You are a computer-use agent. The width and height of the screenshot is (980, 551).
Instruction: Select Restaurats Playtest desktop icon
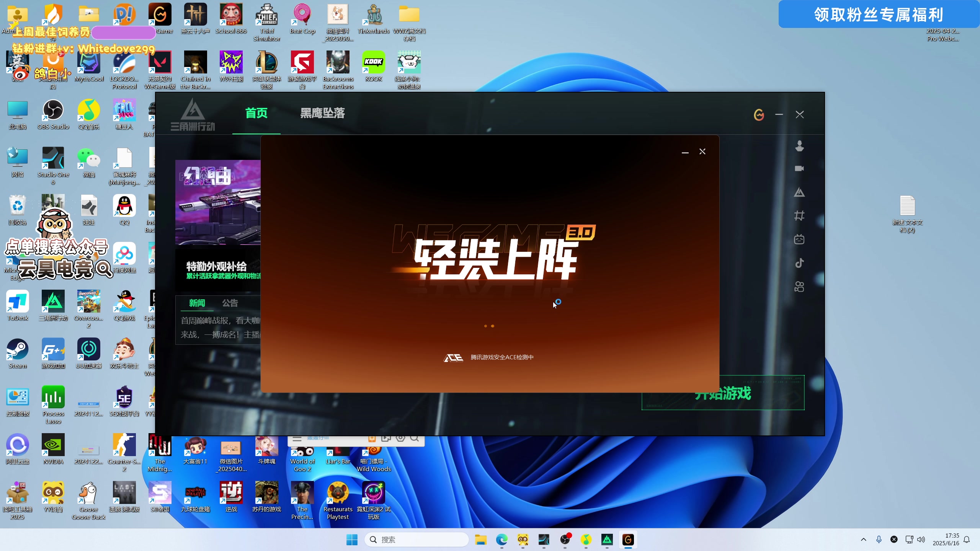tap(338, 501)
